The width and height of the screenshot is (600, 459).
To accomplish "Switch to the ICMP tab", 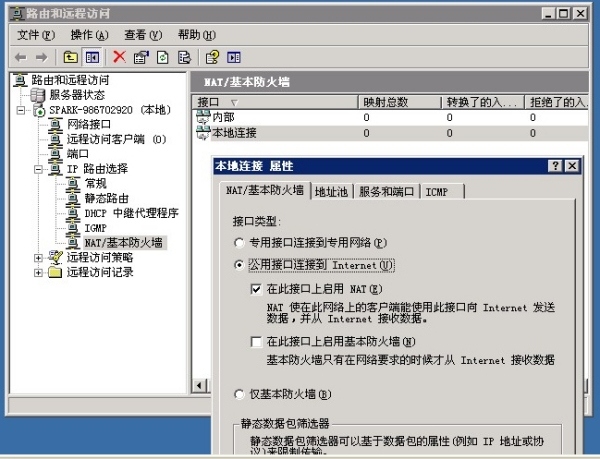I will (x=443, y=192).
